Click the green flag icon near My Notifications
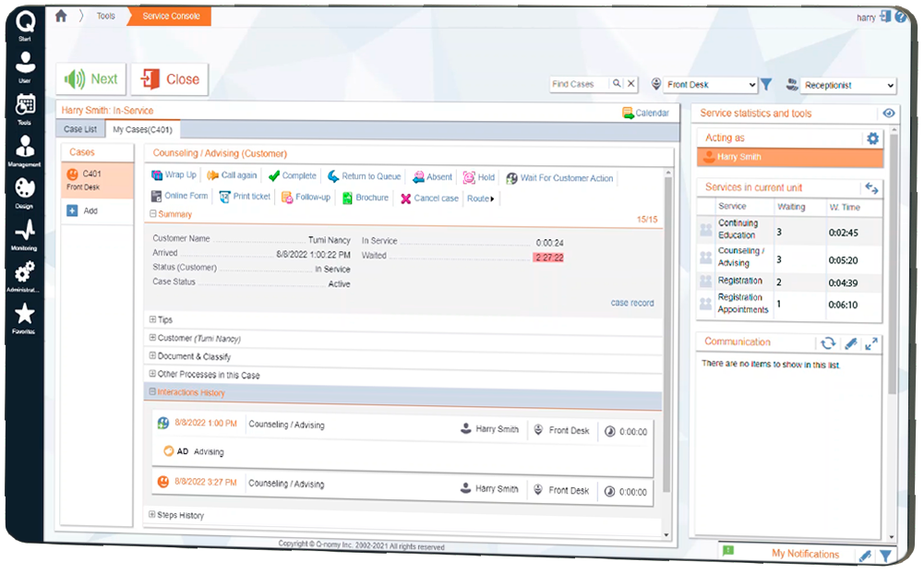The height and width of the screenshot is (574, 924). (x=728, y=550)
